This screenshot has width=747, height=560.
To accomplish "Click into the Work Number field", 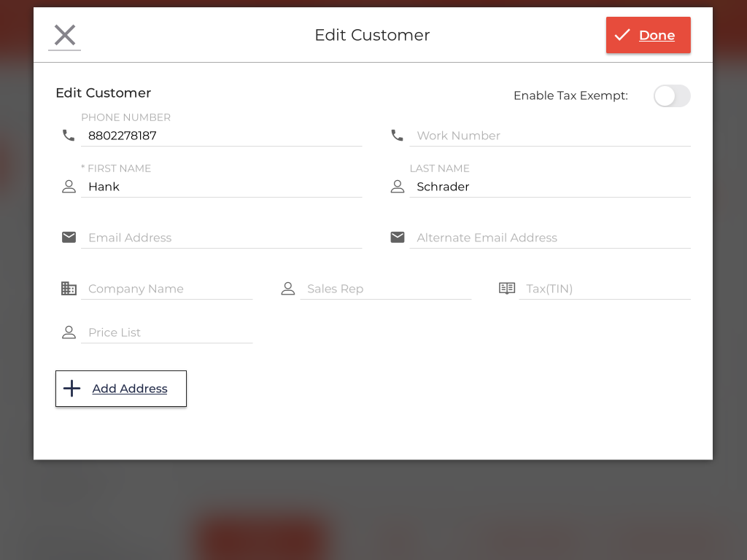I will [x=549, y=136].
